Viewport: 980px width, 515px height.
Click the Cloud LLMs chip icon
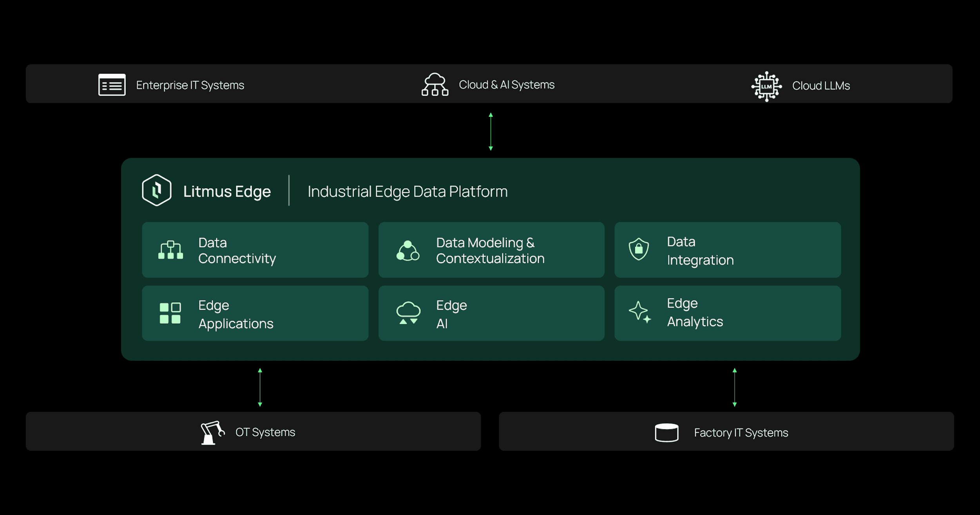coord(766,86)
